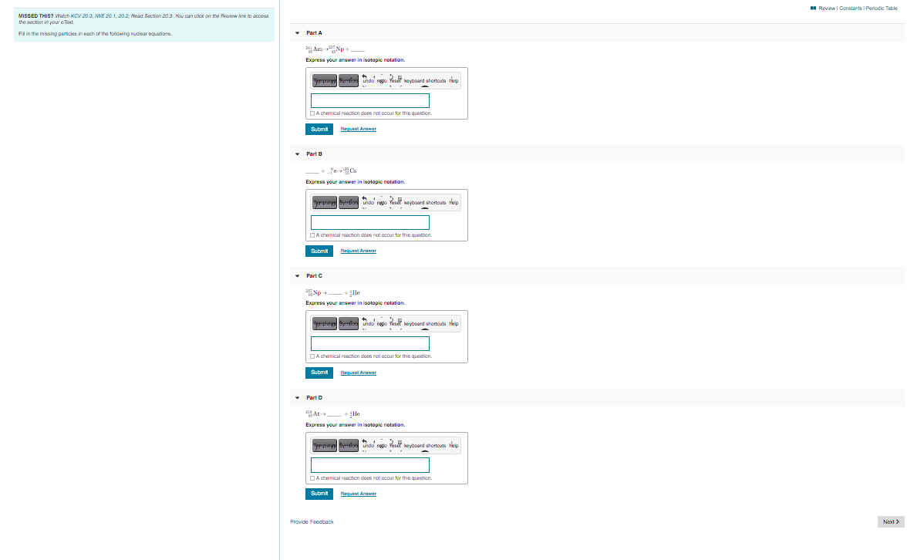Open keyboard shortcuts in Part B toolbar
This screenshot has height=560, width=924.
[425, 203]
